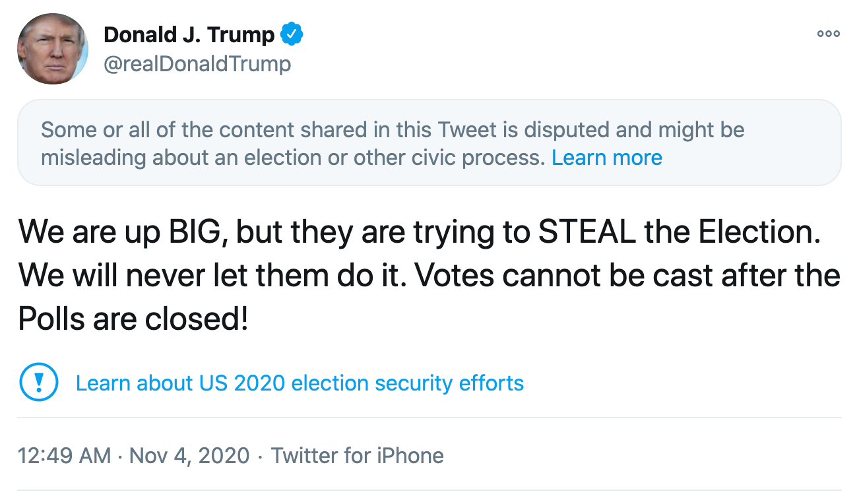Click 'We will never let them' sentence

pyautogui.click(x=172, y=275)
